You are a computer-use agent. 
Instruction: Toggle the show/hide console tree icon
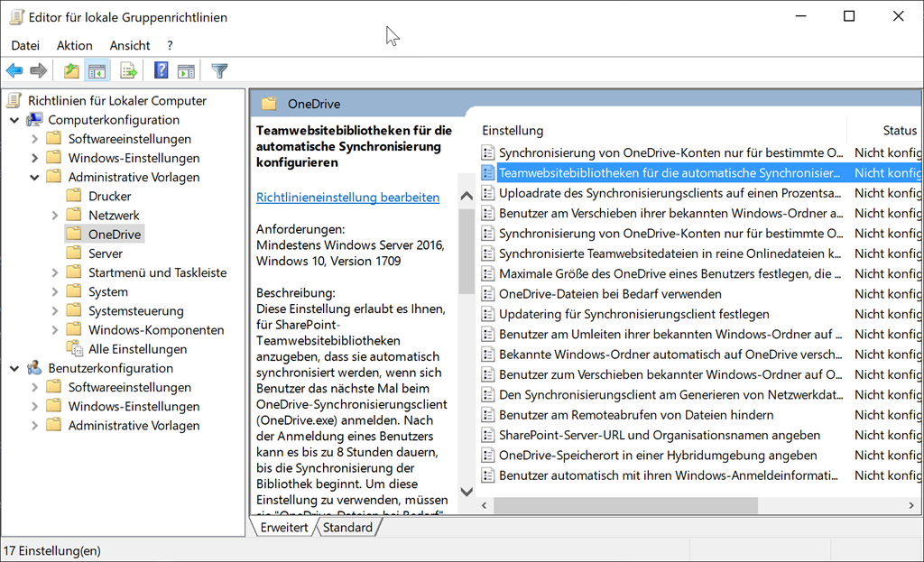pos(97,70)
